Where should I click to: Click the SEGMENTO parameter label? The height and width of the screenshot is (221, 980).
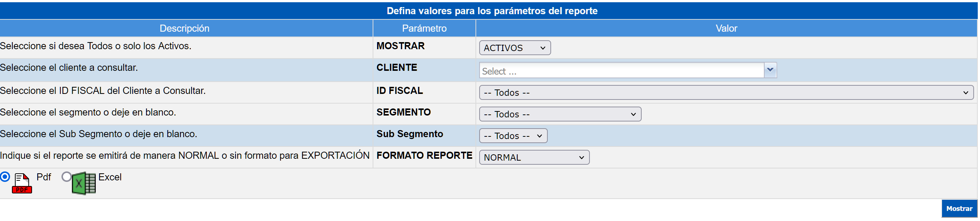coord(404,113)
